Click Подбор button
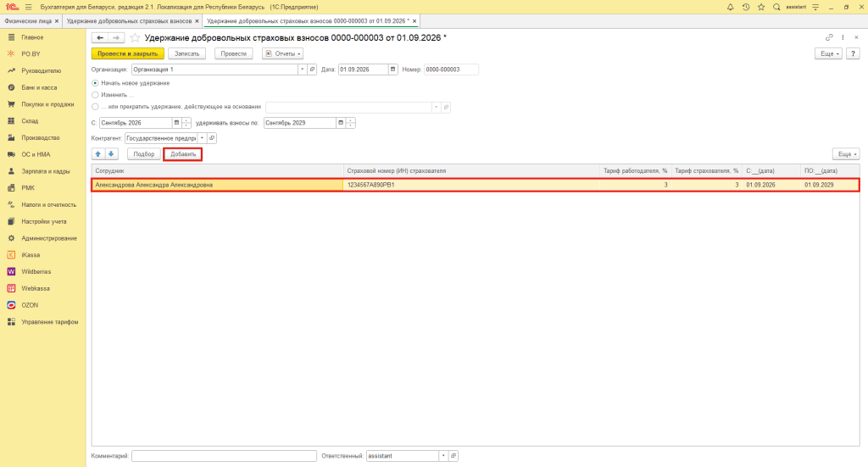Viewport: 868px width, 467px height. [x=144, y=154]
